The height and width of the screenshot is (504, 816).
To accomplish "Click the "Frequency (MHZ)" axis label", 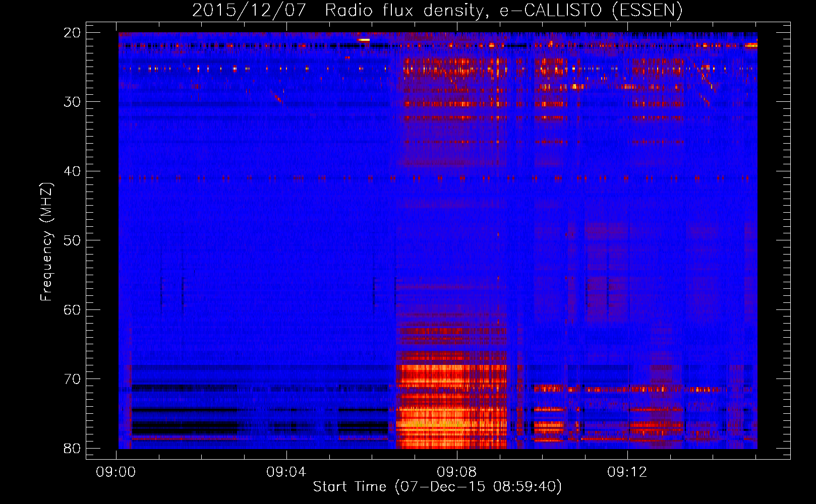I will pyautogui.click(x=46, y=242).
